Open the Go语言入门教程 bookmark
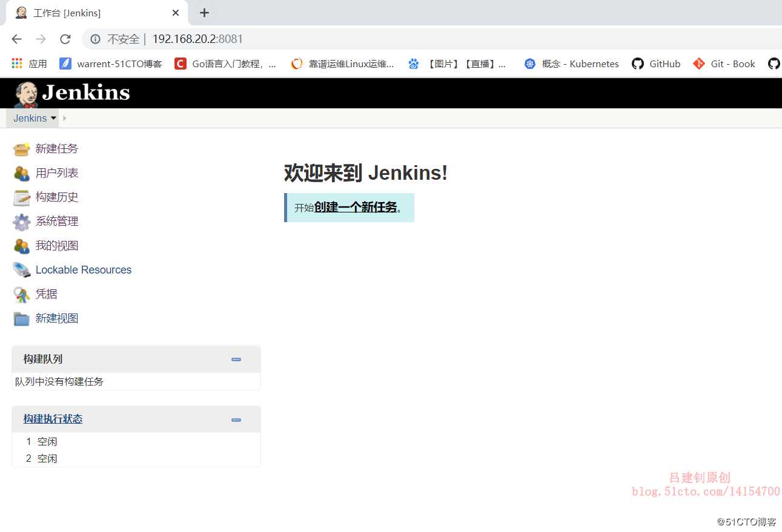This screenshot has width=782, height=532. [225, 64]
